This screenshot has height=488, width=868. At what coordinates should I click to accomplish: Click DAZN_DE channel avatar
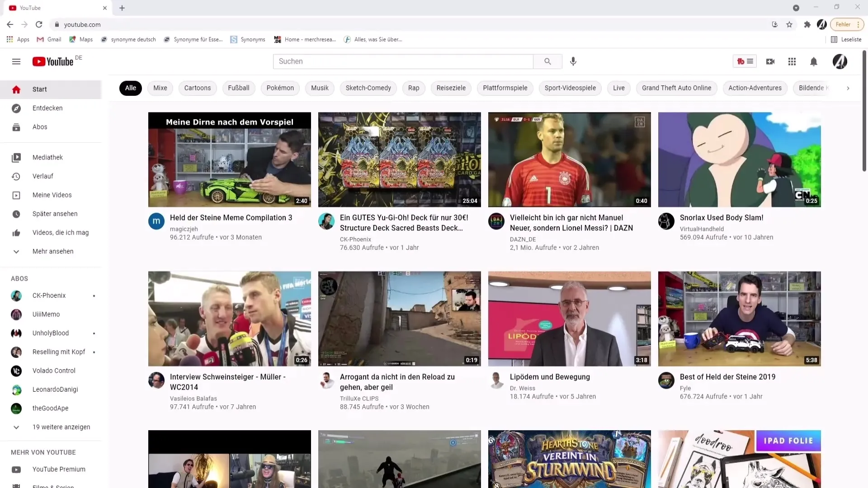click(496, 221)
